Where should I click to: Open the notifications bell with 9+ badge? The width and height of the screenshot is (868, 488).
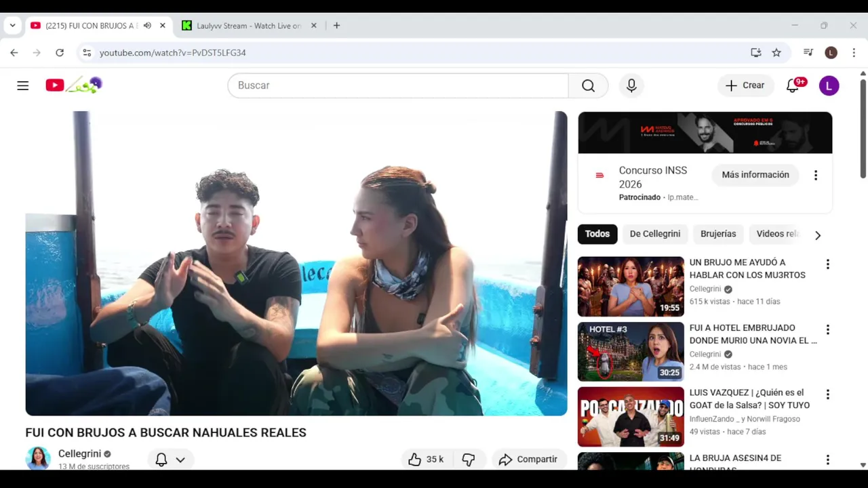pyautogui.click(x=793, y=85)
